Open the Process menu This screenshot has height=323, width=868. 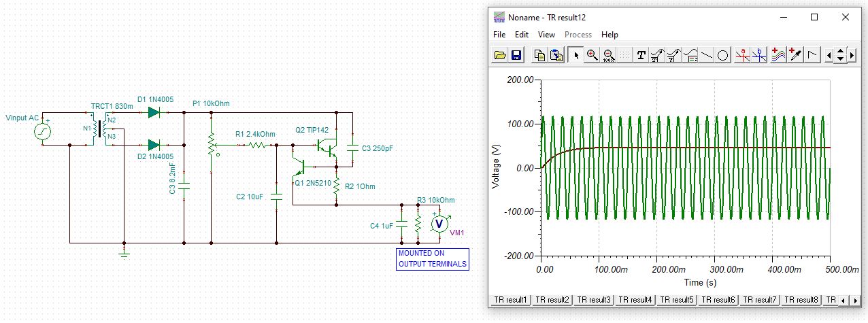point(578,35)
